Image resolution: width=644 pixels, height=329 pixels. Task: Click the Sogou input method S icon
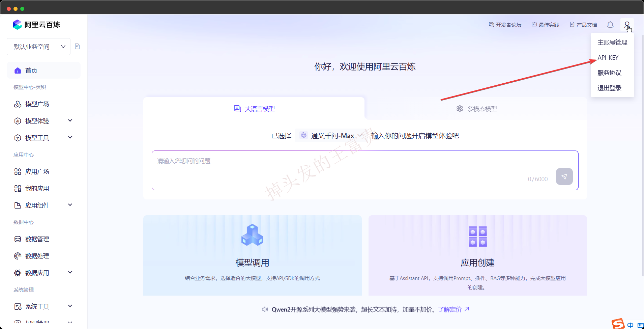tap(618, 324)
